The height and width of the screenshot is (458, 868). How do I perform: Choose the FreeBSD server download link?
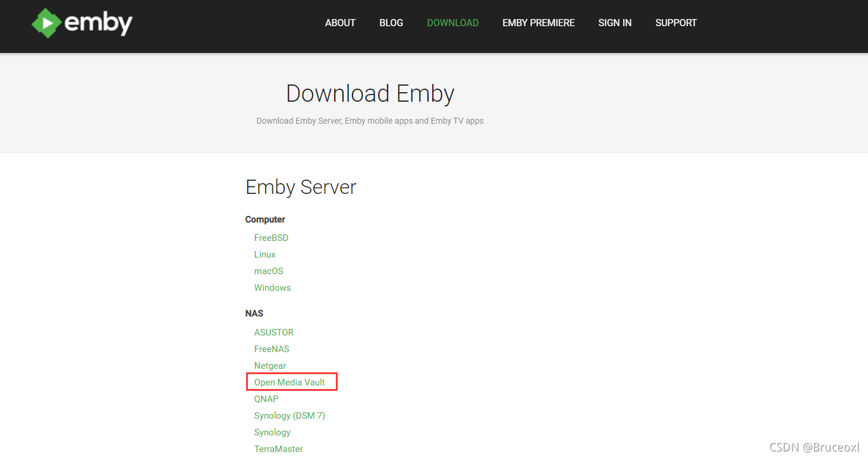[x=271, y=238]
